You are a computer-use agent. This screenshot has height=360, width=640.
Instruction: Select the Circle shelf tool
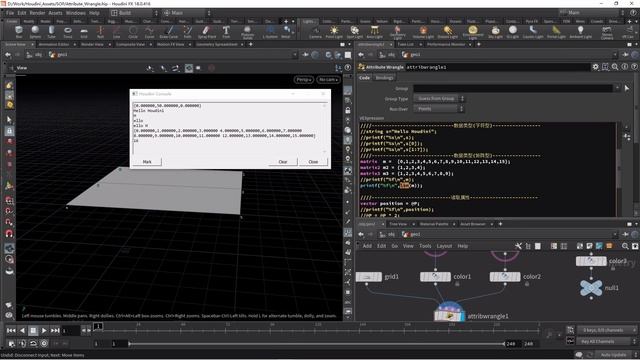pyautogui.click(x=133, y=31)
